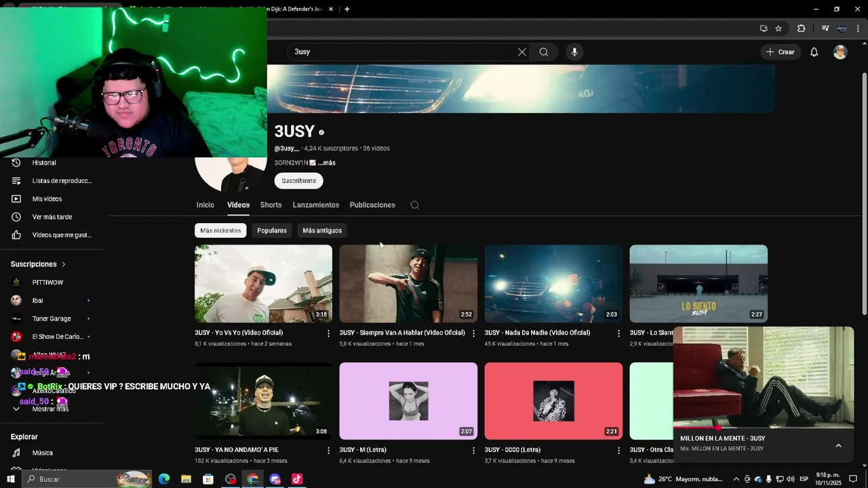Open File Explorer from taskbar
Screen dimensions: 868x488
pyautogui.click(x=186, y=479)
